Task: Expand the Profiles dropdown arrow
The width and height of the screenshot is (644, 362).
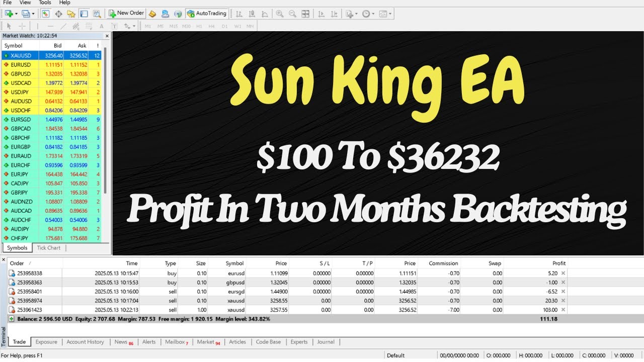Action: pyautogui.click(x=33, y=14)
